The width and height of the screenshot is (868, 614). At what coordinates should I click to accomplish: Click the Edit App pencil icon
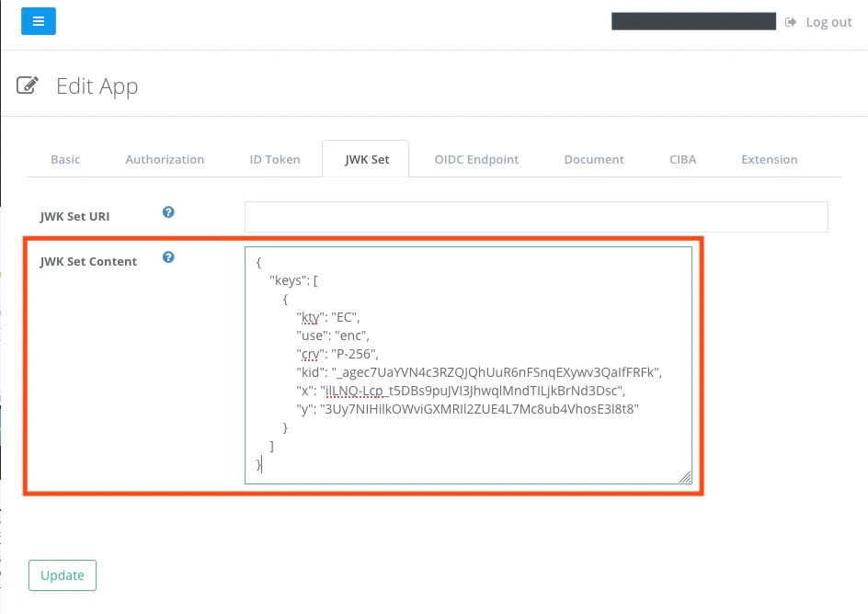28,85
